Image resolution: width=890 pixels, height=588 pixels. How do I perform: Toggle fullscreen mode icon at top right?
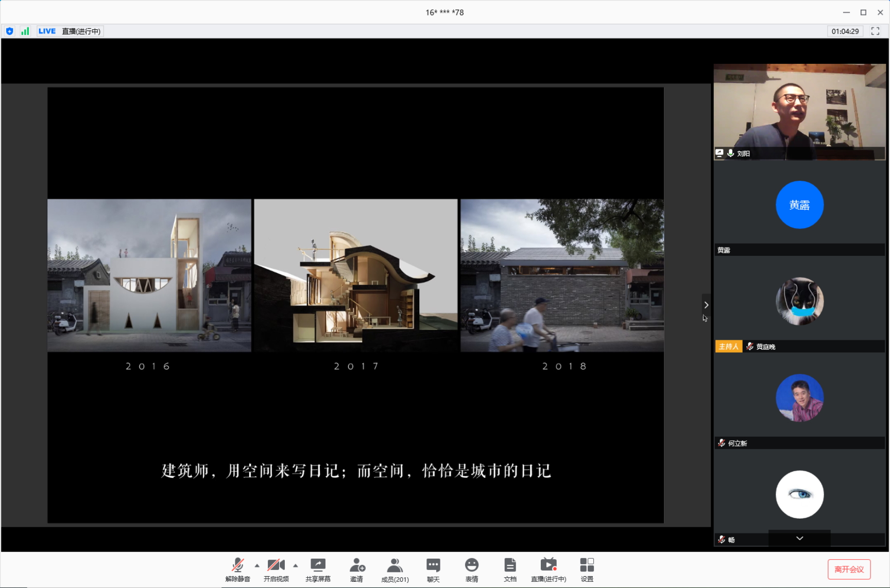875,31
